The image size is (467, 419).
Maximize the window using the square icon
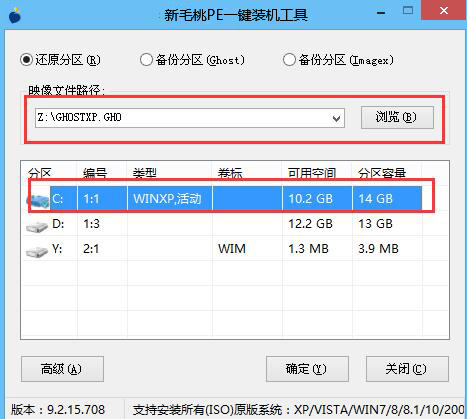point(408,10)
